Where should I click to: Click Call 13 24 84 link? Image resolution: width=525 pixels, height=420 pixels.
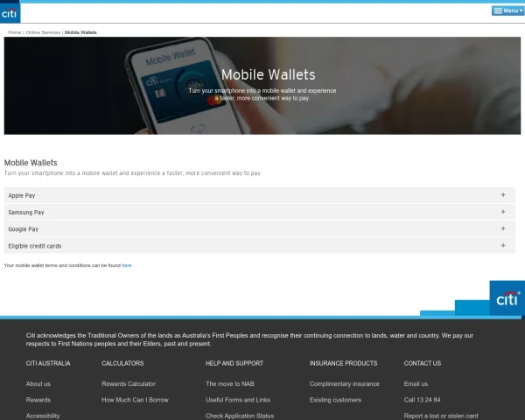422,400
